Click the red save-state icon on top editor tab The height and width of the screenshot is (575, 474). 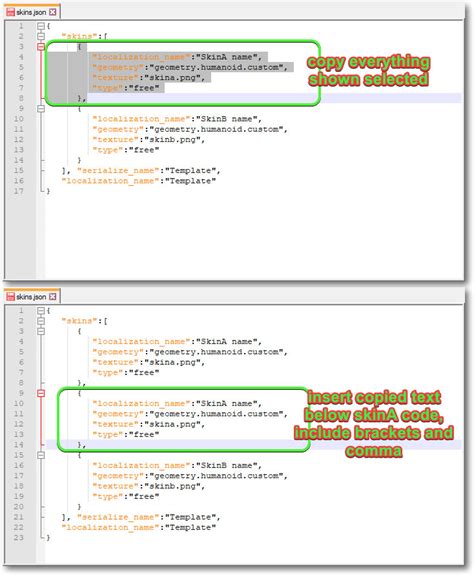(x=10, y=12)
